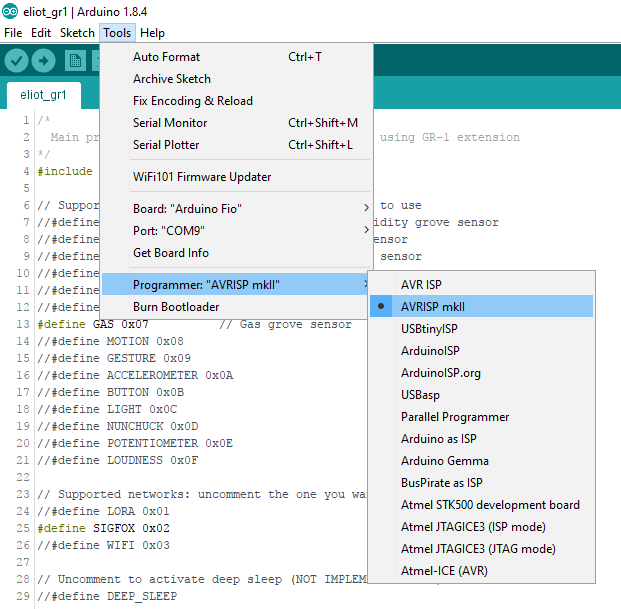Choose Fix Encoding & Reload

click(236, 101)
